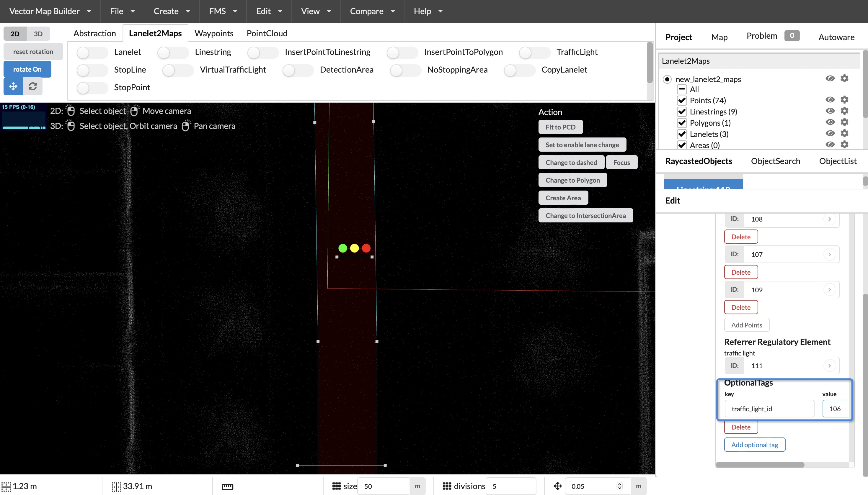
Task: Click the ruler measurement icon in status bar
Action: [x=227, y=486]
